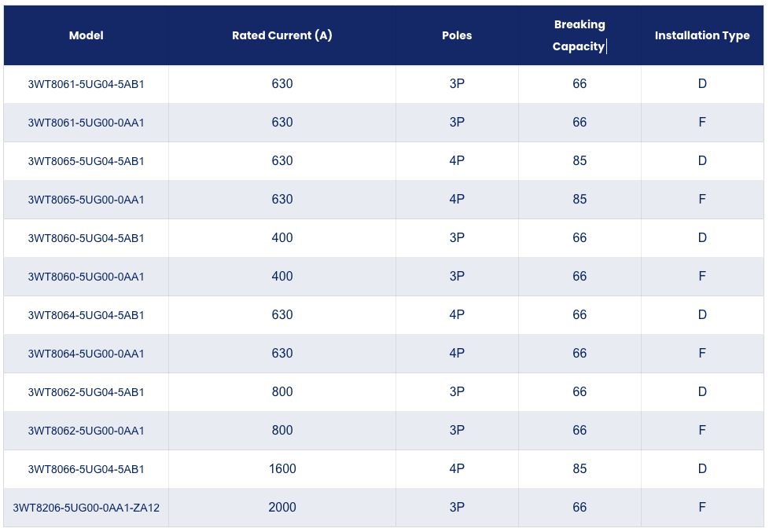The height and width of the screenshot is (532, 769).
Task: Select model 3WT8062-5UG04-5AB1 cell
Action: click(86, 392)
